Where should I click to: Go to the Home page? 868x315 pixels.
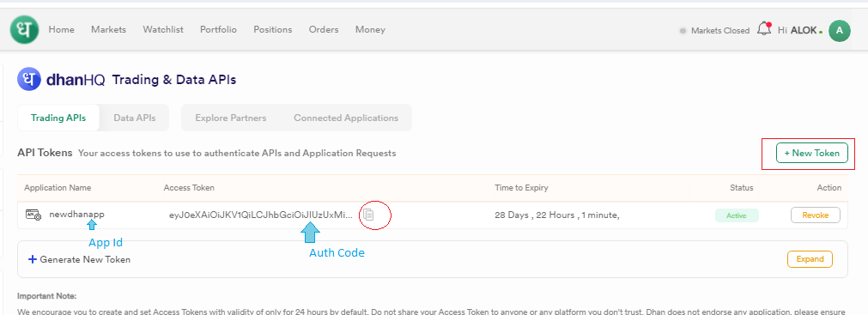[62, 30]
